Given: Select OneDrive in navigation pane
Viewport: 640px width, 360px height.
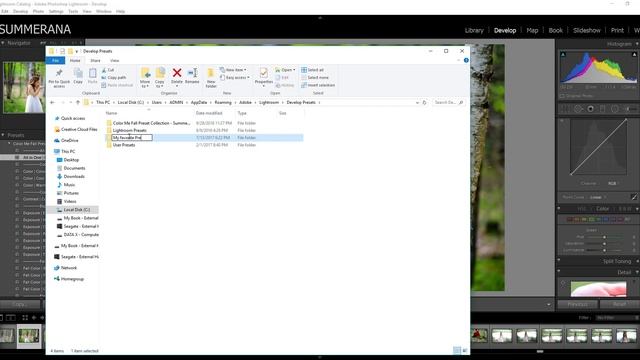Looking at the screenshot, I should (69, 140).
